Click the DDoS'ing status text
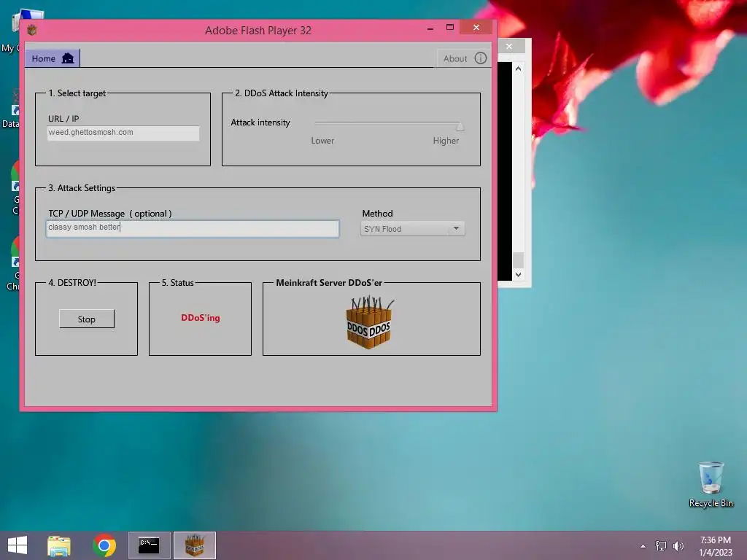Image resolution: width=747 pixels, height=560 pixels. [201, 318]
